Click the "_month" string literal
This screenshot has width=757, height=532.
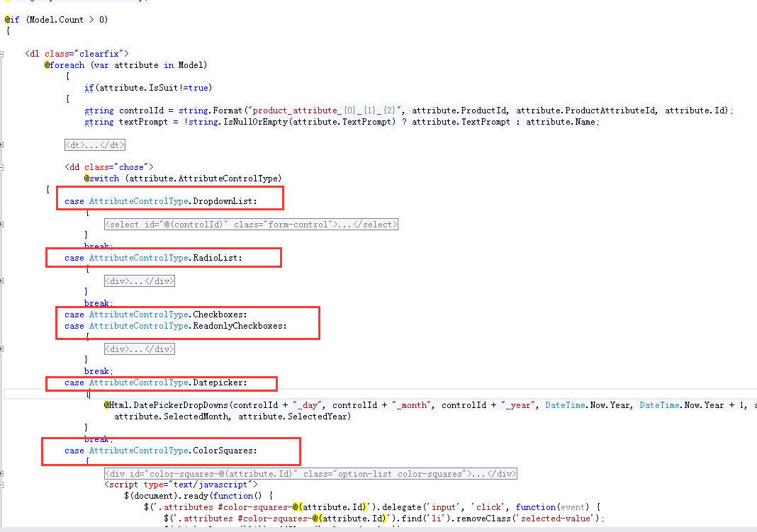point(411,405)
